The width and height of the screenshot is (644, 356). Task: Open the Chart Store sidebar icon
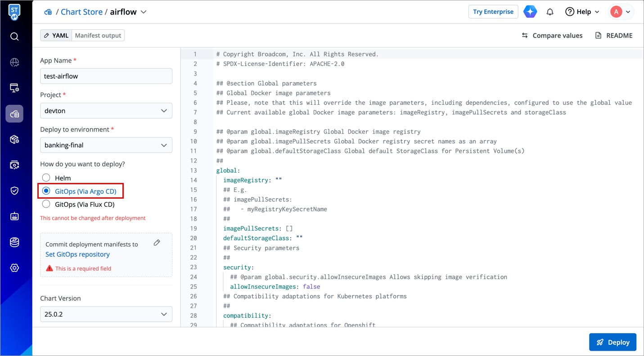pyautogui.click(x=14, y=114)
